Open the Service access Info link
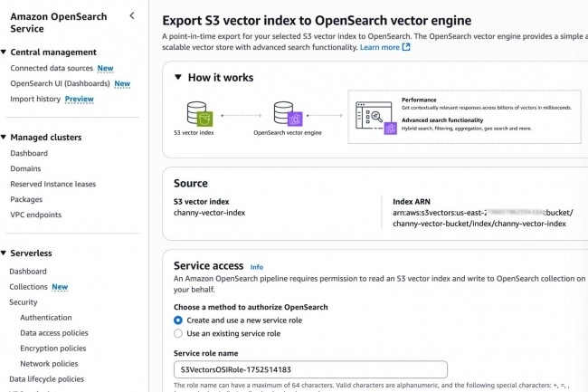The width and height of the screenshot is (588, 392). pos(256,267)
